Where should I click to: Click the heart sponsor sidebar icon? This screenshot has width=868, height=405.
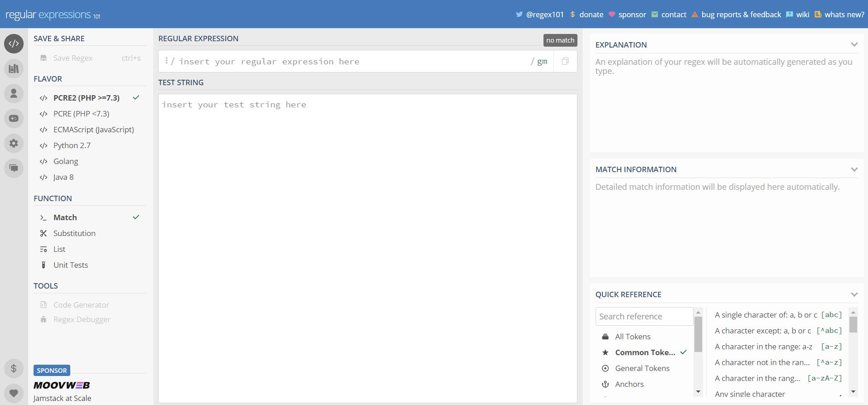14,393
